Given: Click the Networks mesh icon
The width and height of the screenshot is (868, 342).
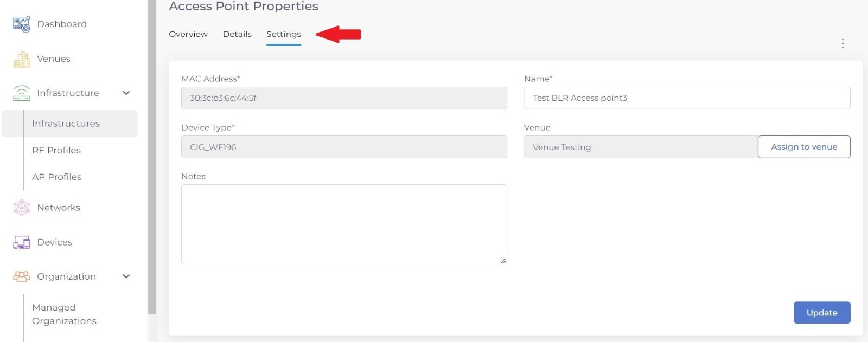Looking at the screenshot, I should pos(21,208).
